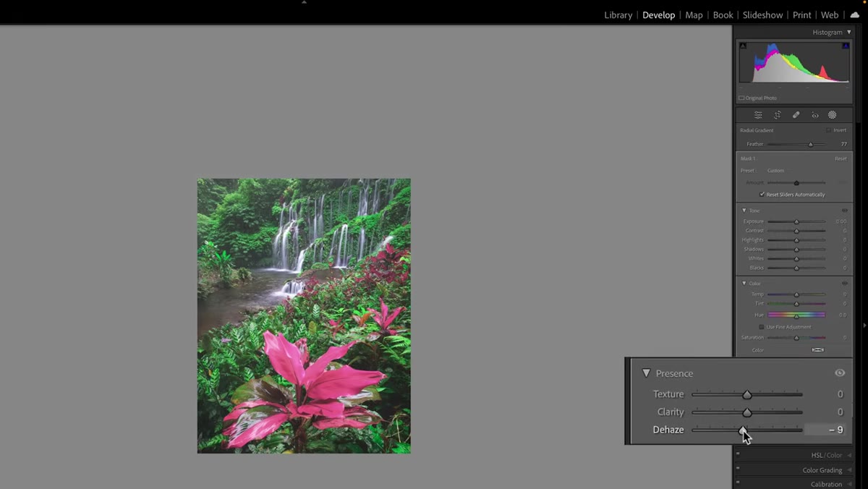
Task: Check the Invert checkbox
Action: pyautogui.click(x=828, y=130)
